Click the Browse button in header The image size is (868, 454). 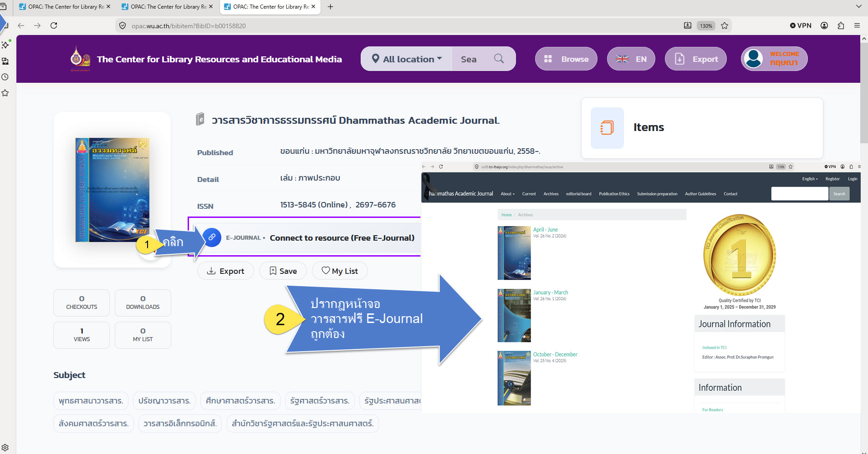coord(566,59)
